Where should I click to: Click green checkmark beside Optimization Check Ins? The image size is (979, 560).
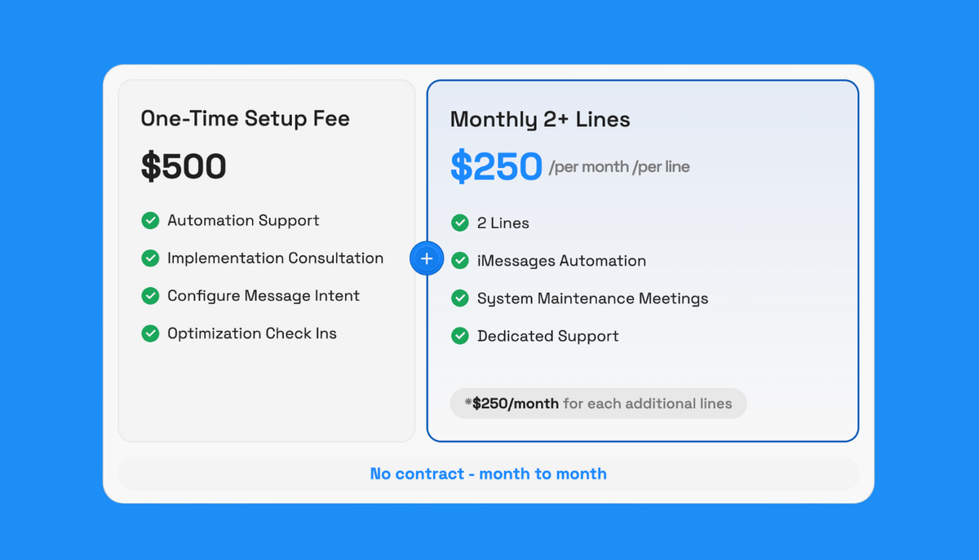[150, 333]
